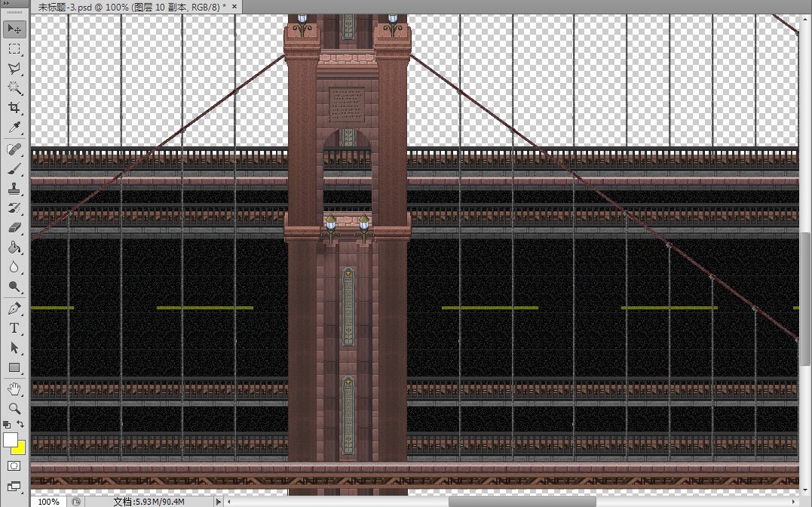Expand the tools panel with double arrows

(x=6, y=4)
